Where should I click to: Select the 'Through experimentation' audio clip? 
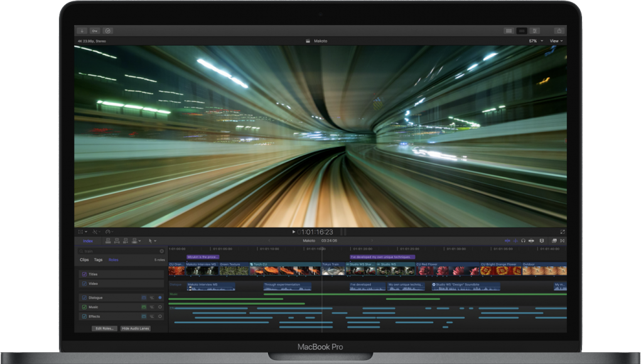pyautogui.click(x=287, y=287)
